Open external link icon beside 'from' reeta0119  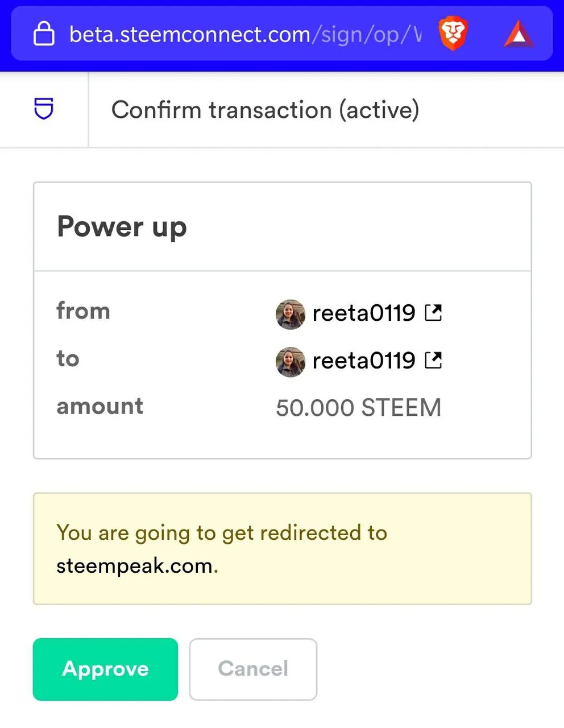coord(434,312)
